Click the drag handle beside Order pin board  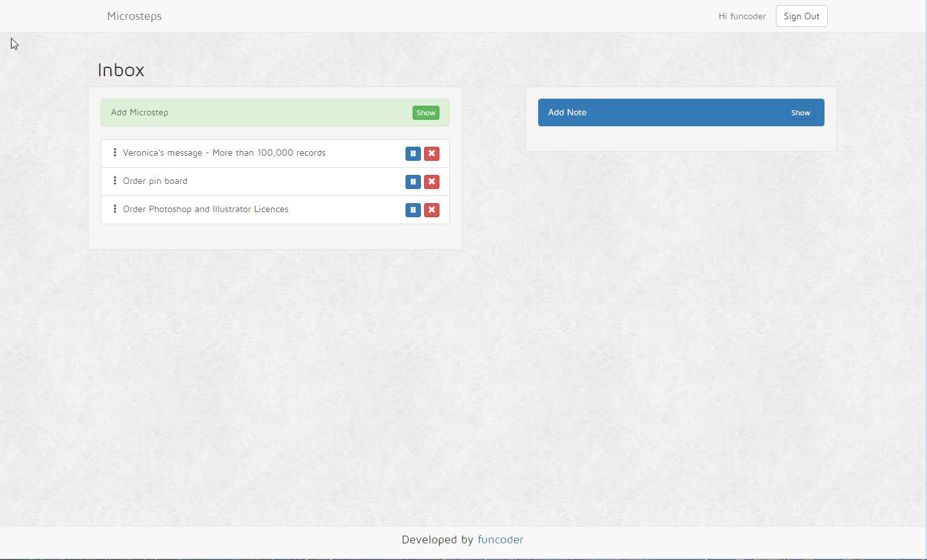click(115, 181)
